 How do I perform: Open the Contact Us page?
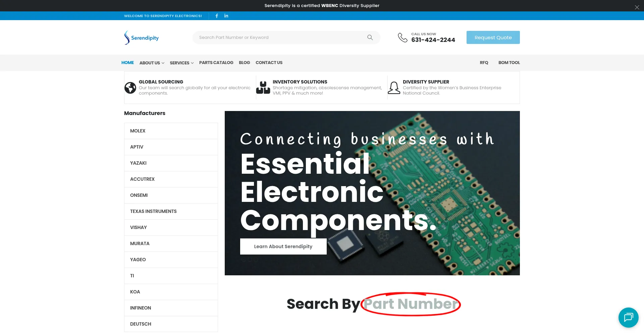coord(269,63)
